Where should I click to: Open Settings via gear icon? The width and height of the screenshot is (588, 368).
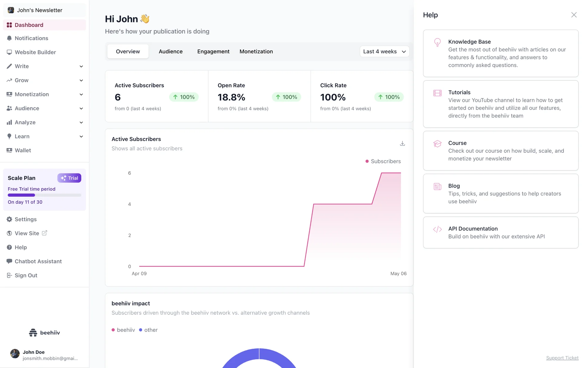(x=9, y=219)
